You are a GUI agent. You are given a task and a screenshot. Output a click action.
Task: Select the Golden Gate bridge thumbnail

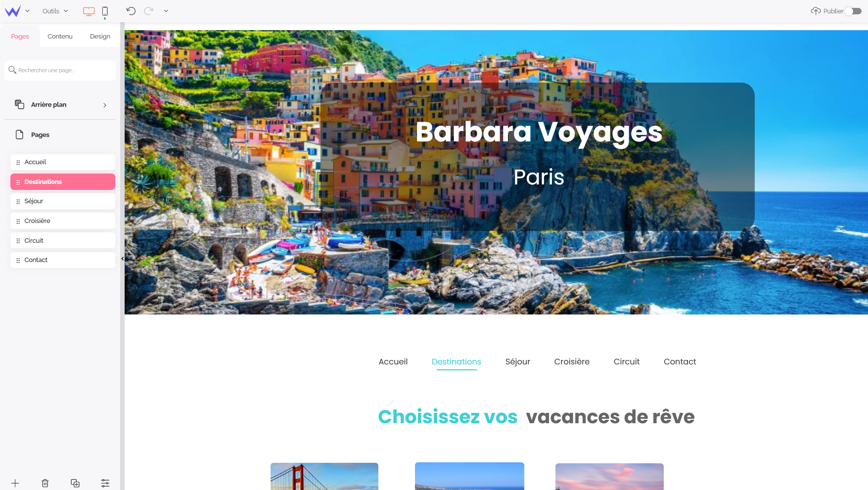(x=324, y=476)
